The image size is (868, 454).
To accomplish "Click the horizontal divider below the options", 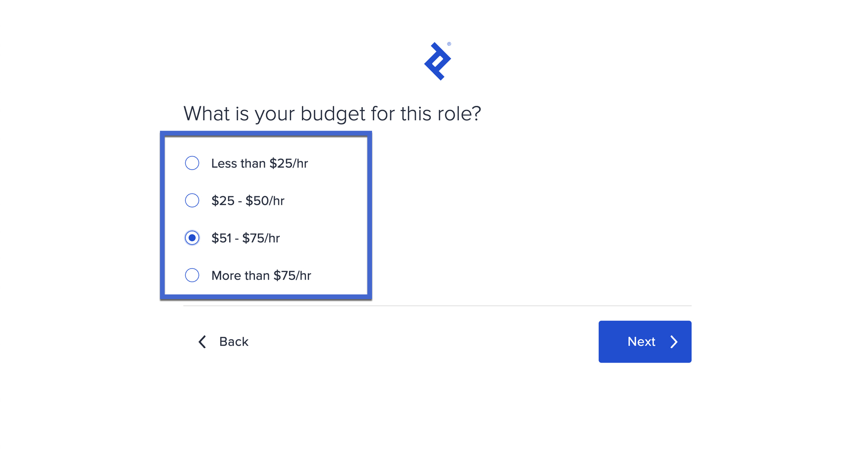I will point(437,306).
